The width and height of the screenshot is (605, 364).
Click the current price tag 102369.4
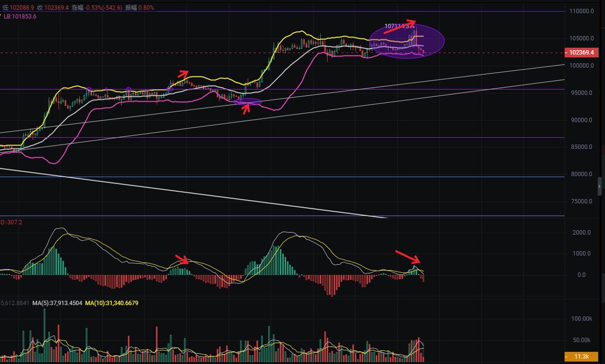point(581,52)
